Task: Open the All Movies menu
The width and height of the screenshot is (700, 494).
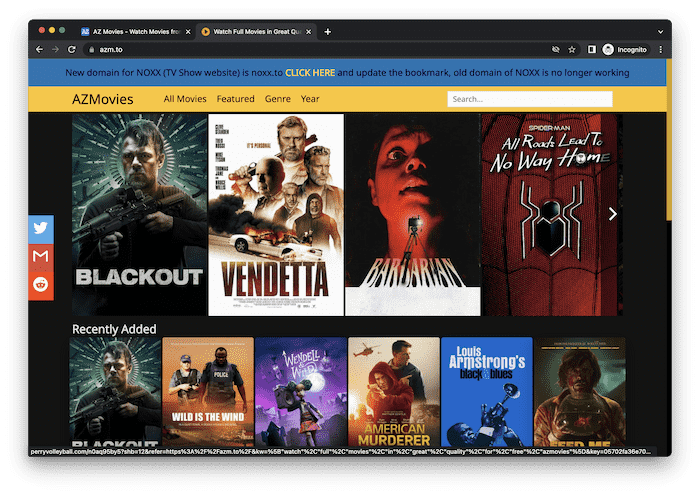Action: (x=185, y=99)
